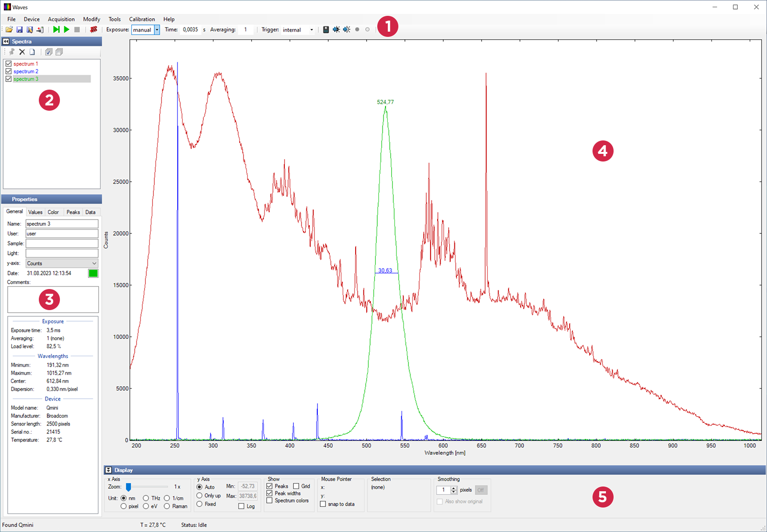Screen dimensions: 767x532
Task: Save the current spectrum
Action: 19,30
